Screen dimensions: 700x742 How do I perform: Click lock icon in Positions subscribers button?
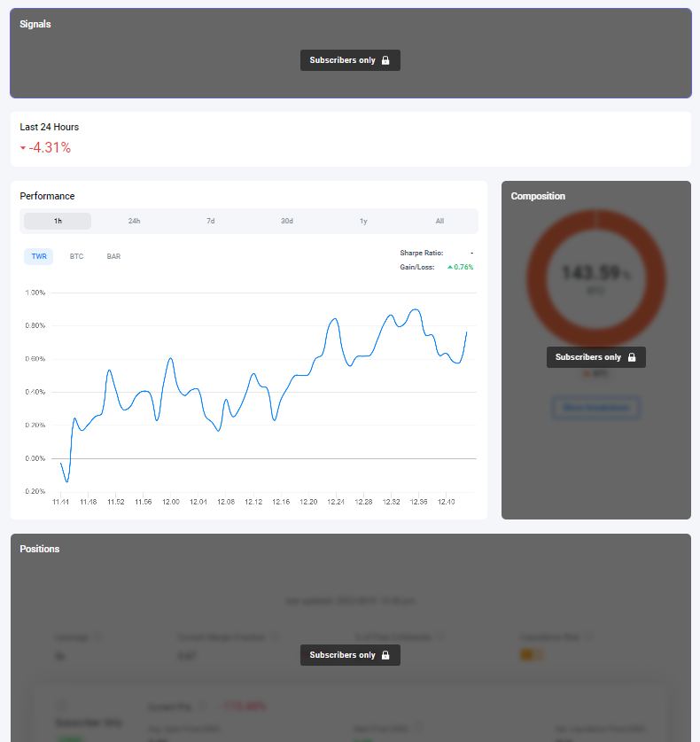click(385, 655)
